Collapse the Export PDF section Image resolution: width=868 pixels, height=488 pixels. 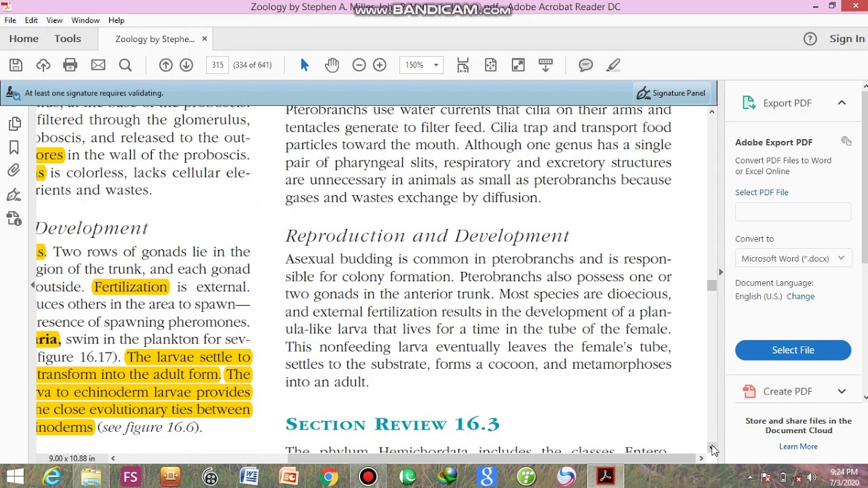pyautogui.click(x=842, y=103)
